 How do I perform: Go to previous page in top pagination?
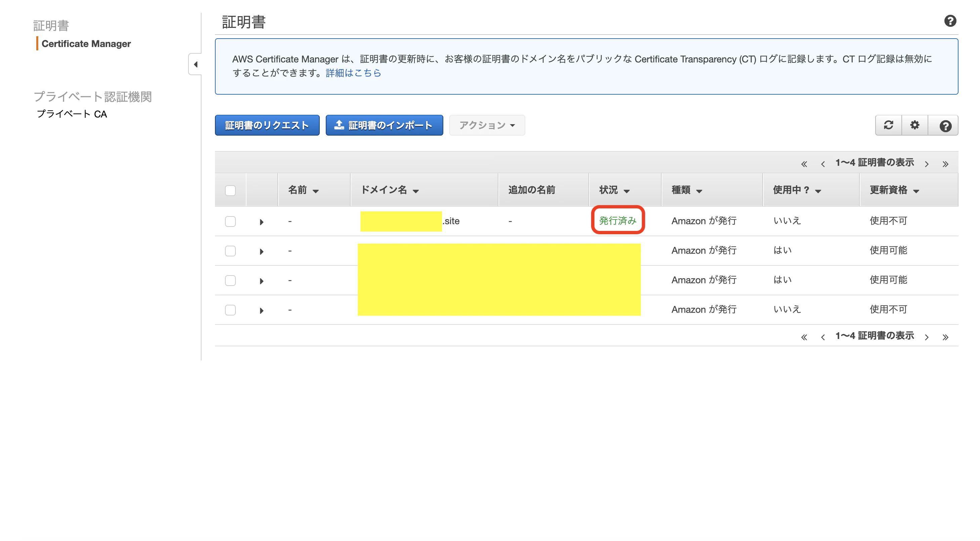point(823,164)
